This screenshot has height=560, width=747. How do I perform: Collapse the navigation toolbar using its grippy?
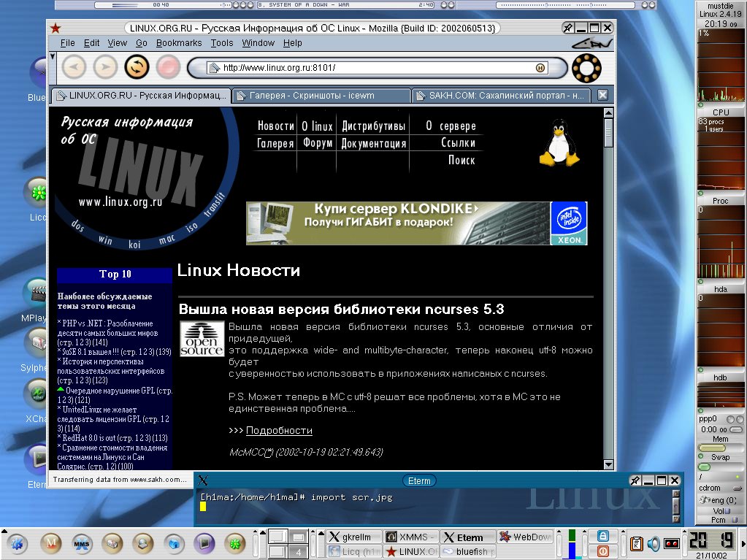click(52, 68)
